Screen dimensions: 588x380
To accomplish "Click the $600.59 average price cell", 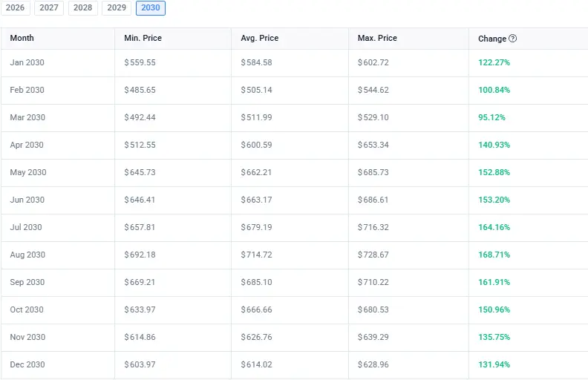I will click(256, 145).
